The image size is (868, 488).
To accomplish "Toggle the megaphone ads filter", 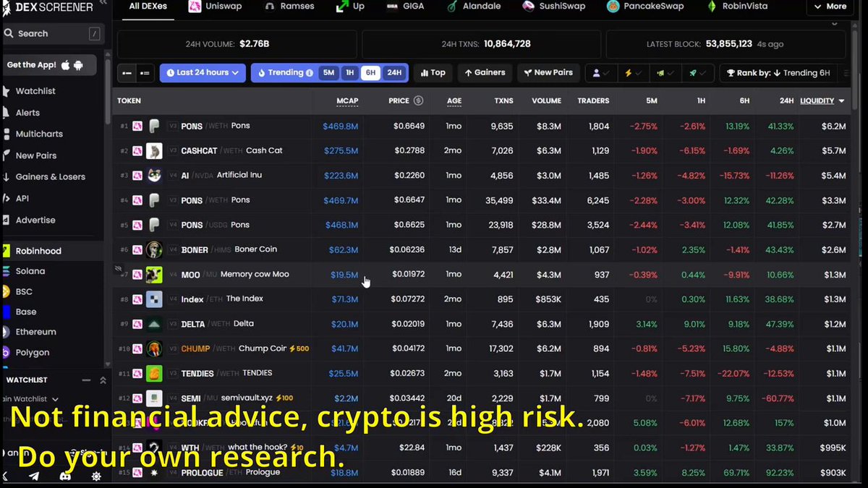I will pyautogui.click(x=665, y=73).
